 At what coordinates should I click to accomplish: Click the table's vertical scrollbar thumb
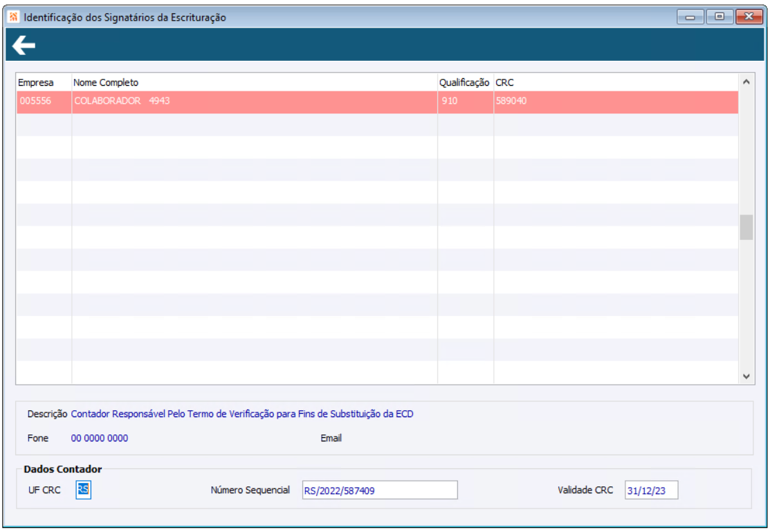746,227
